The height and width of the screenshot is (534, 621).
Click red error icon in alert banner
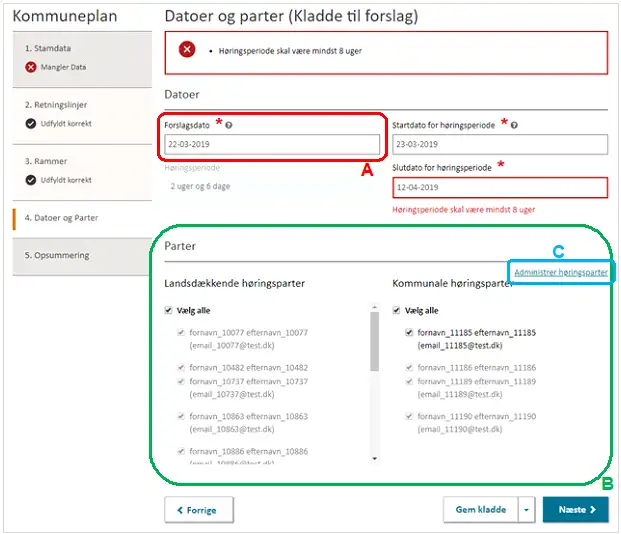pos(187,50)
